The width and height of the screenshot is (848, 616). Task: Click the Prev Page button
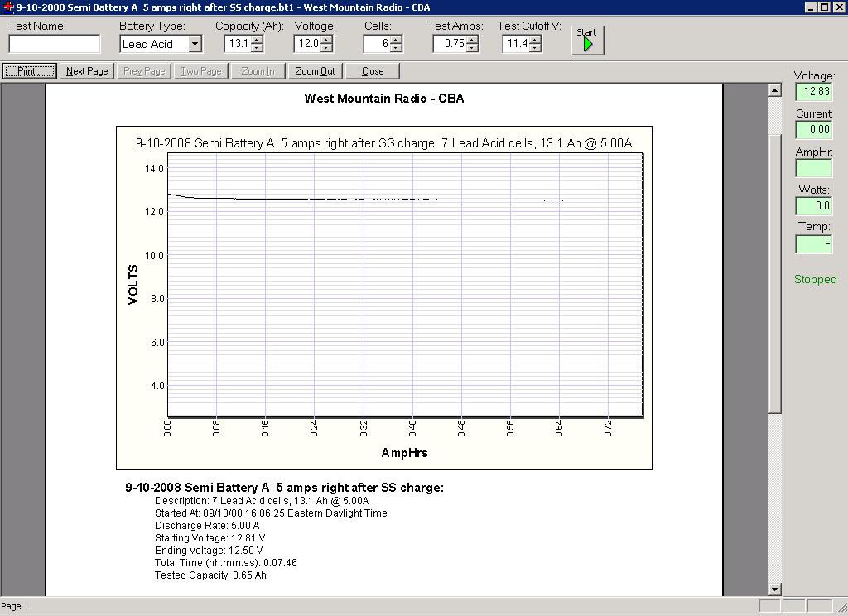(144, 71)
